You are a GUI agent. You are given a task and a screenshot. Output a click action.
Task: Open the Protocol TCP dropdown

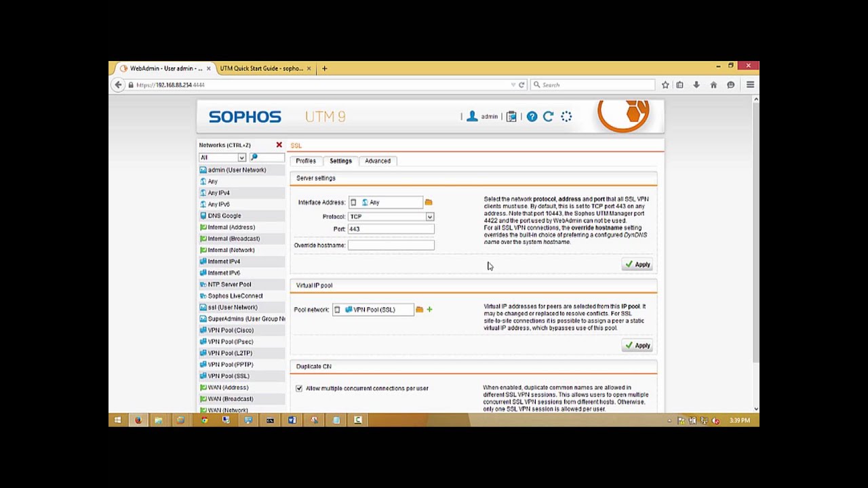[x=429, y=217]
